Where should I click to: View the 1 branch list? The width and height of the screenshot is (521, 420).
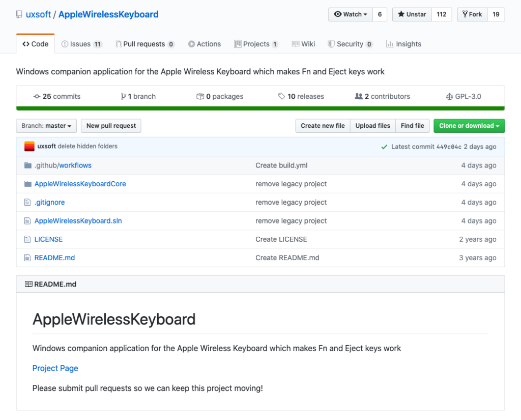click(138, 96)
